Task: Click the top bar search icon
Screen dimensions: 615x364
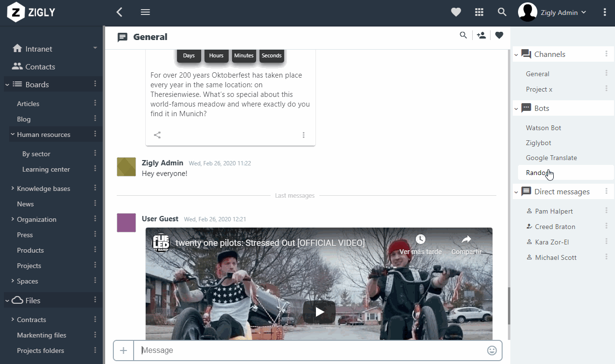Action: point(502,13)
